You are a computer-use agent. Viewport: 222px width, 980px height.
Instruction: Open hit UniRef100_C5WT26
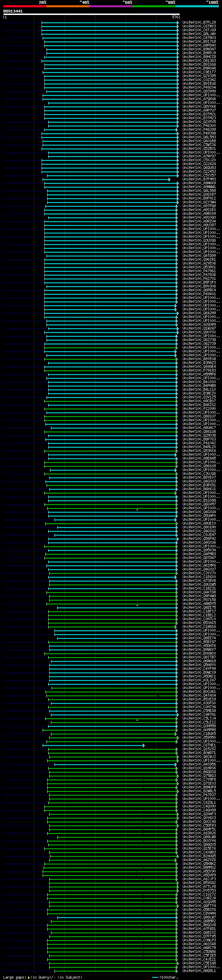[x=199, y=145]
